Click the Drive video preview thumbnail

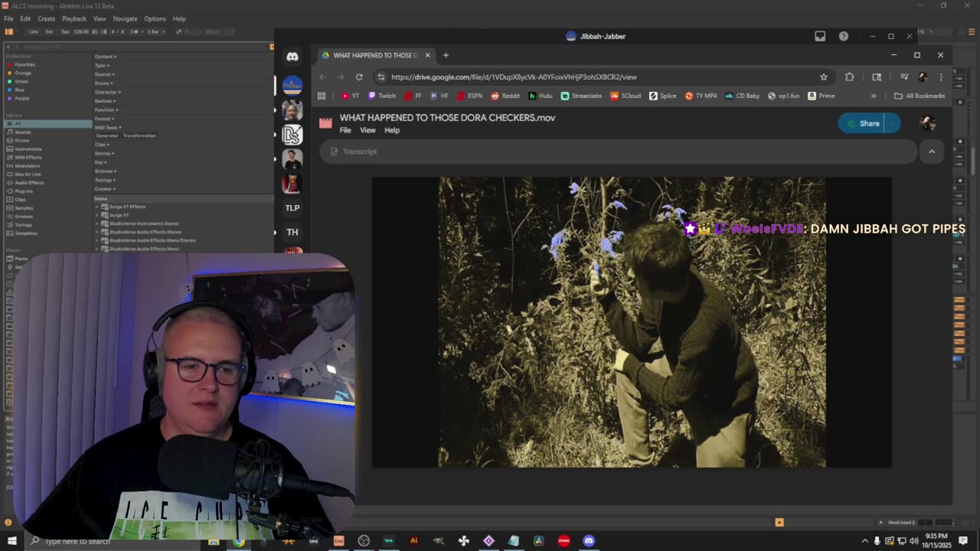coord(632,322)
